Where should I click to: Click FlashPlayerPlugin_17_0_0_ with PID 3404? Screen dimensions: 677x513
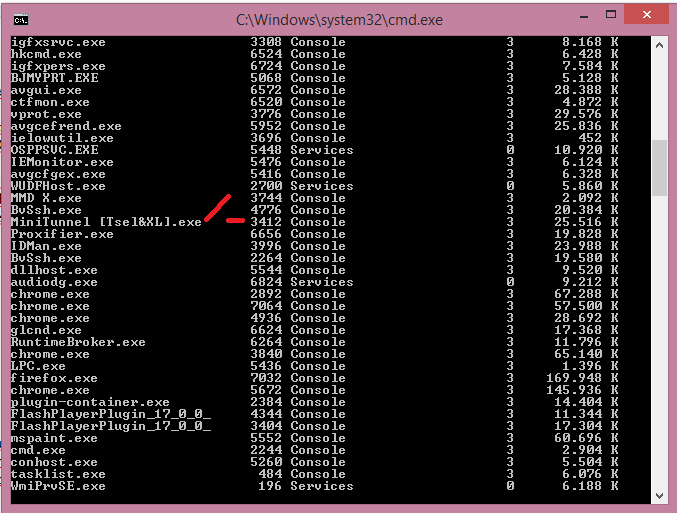click(111, 426)
